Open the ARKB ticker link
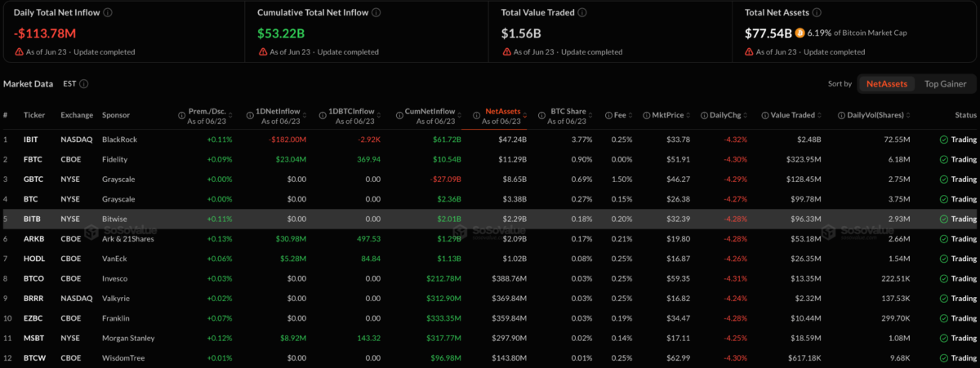Viewport: 980px width, 368px height. [x=34, y=238]
